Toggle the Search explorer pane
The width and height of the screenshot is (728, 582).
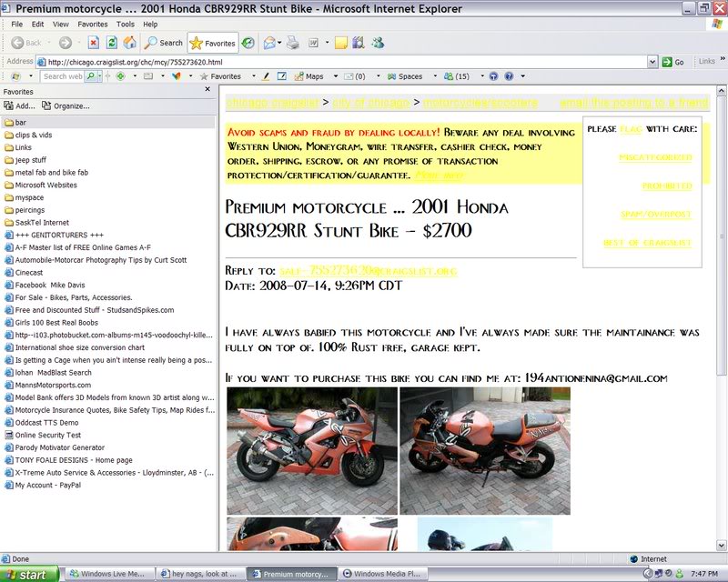(x=164, y=42)
